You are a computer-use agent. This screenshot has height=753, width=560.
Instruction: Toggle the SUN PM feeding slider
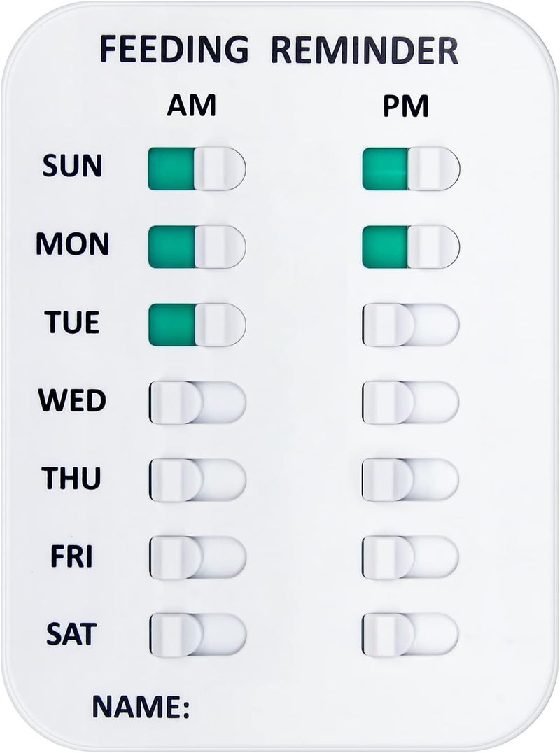point(411,169)
